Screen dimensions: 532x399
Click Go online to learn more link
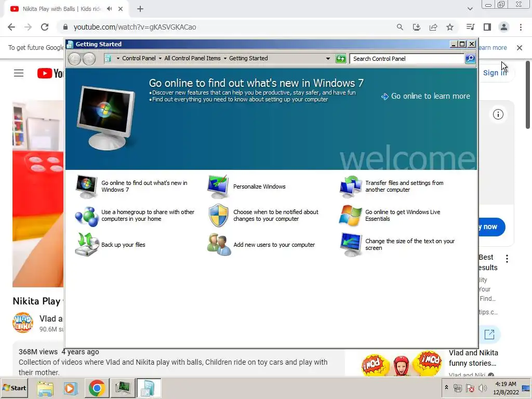(425, 96)
